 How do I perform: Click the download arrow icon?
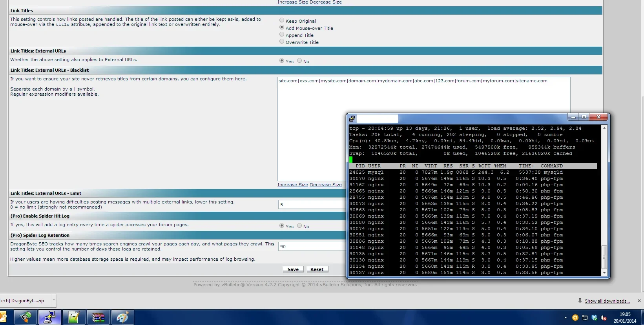tap(580, 301)
